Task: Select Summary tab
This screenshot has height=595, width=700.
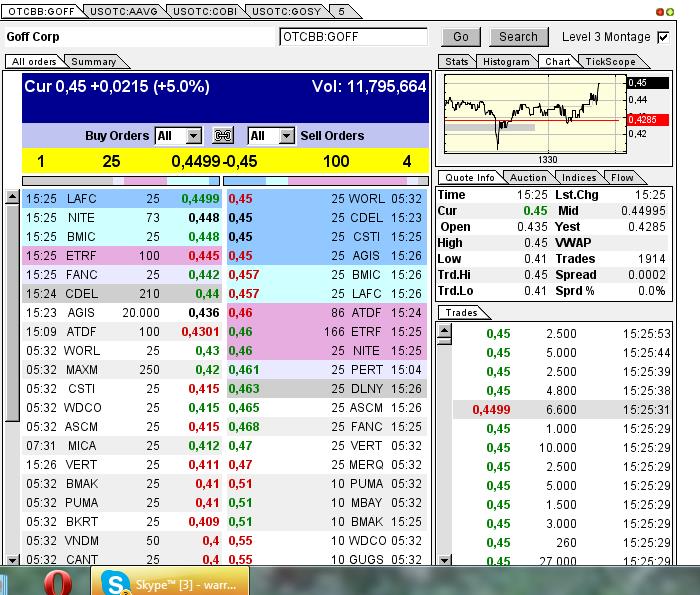Action: click(x=94, y=62)
